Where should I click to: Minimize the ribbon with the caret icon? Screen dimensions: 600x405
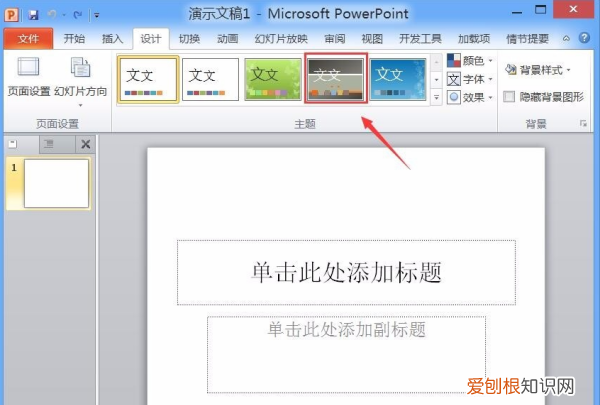click(566, 39)
